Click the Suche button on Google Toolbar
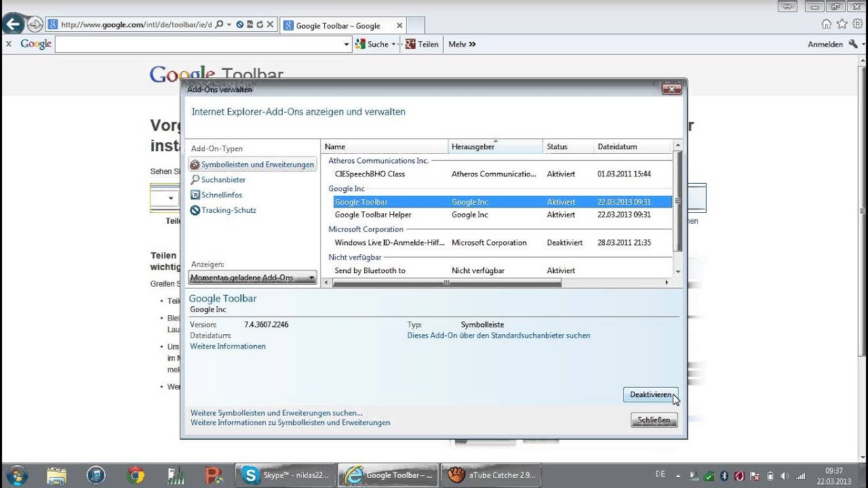This screenshot has width=868, height=488. [372, 44]
